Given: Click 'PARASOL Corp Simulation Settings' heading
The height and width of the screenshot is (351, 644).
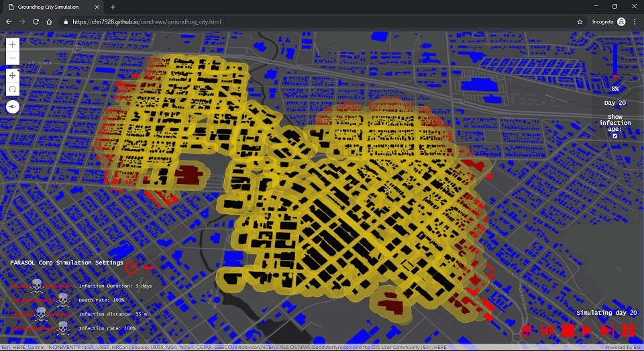Looking at the screenshot, I should coord(66,262).
